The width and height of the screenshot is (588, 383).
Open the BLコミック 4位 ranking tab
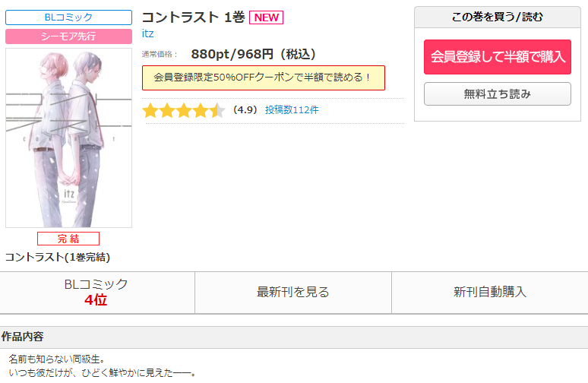click(96, 293)
